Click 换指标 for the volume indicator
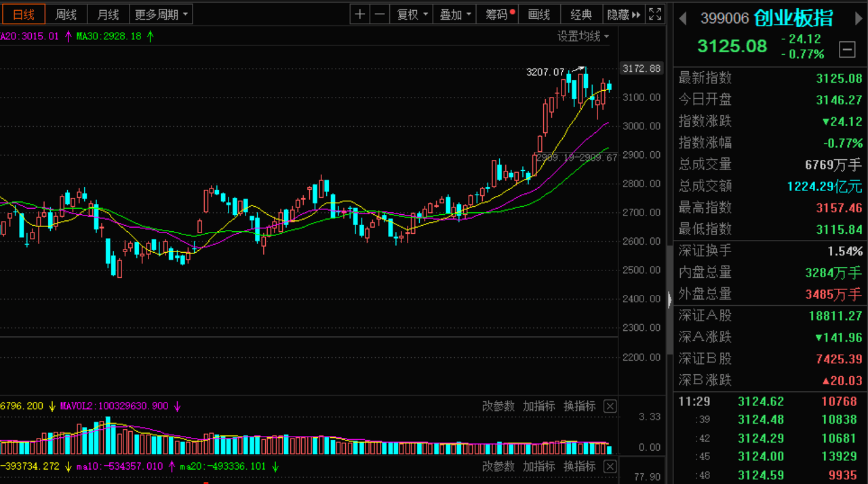 (x=580, y=406)
